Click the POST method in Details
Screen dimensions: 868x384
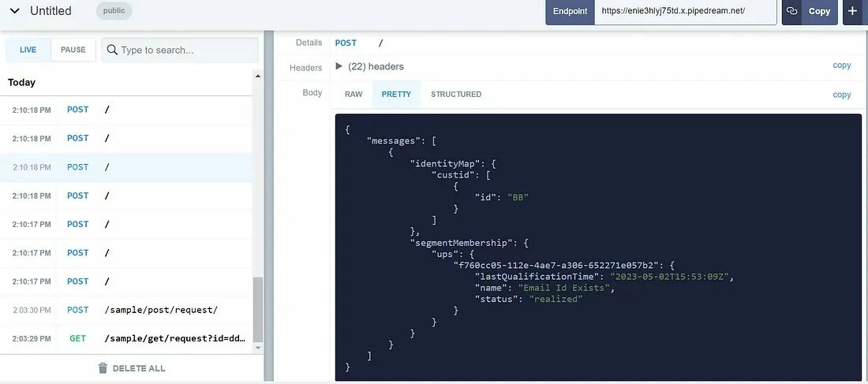point(346,43)
